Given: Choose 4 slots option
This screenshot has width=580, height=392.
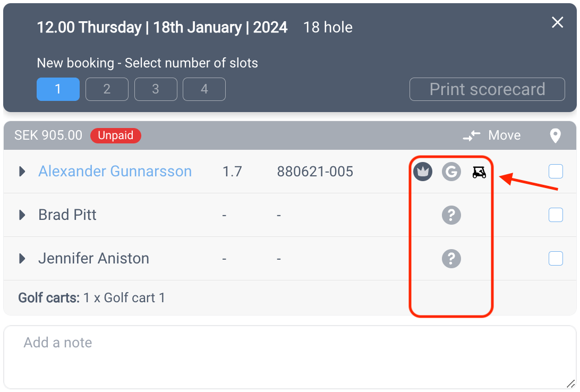Looking at the screenshot, I should [x=204, y=89].
